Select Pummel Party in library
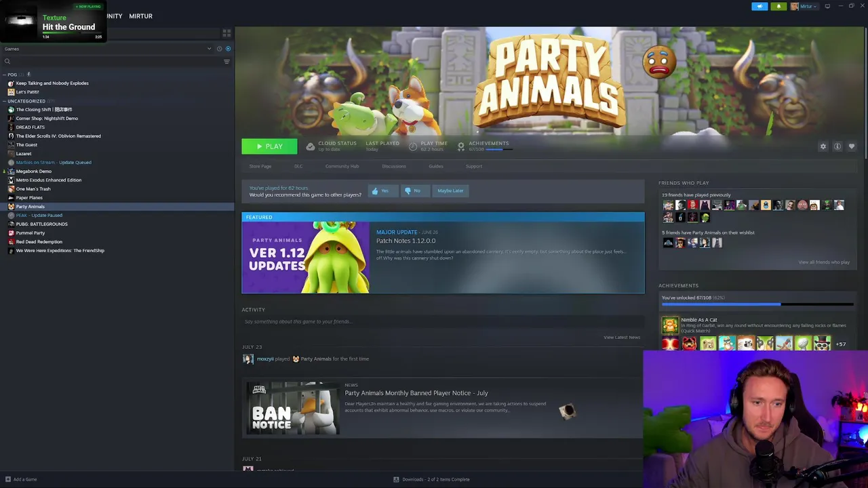Screen dimensions: 868x488 [30, 233]
